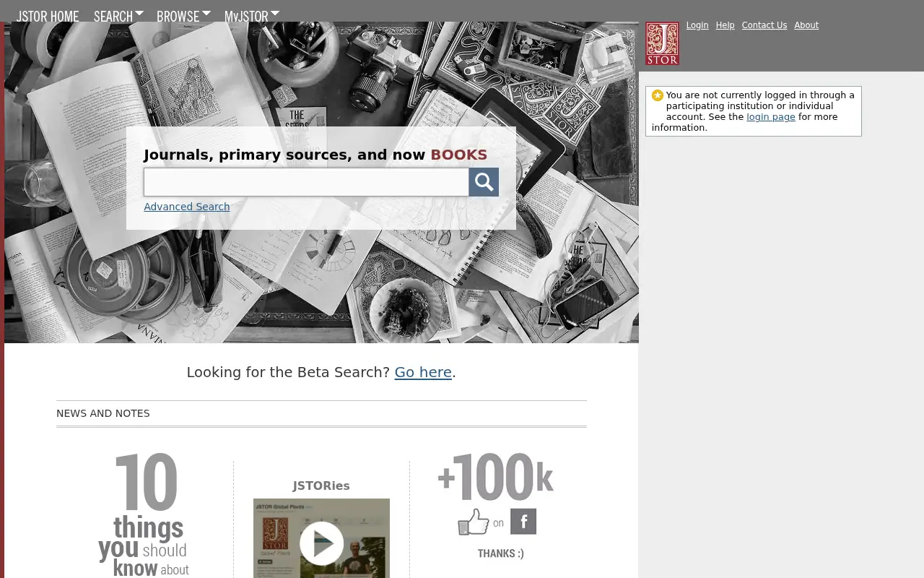The width and height of the screenshot is (924, 578).
Task: Click the Facebook icon in +100k panel
Action: point(523,522)
